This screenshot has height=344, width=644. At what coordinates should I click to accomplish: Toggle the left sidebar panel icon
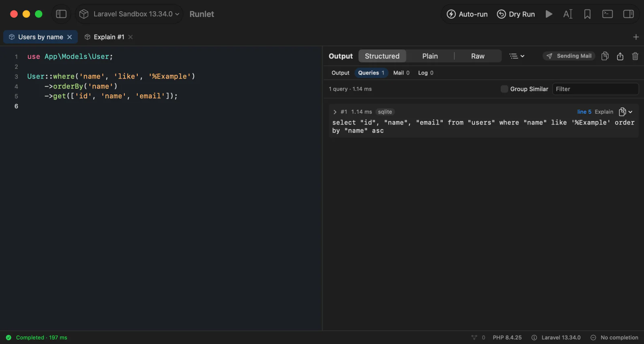tap(61, 14)
